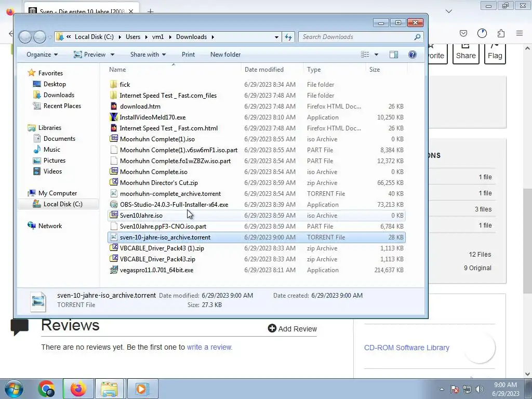Launch Chrome from the taskbar
This screenshot has width=532, height=399.
pos(46,389)
